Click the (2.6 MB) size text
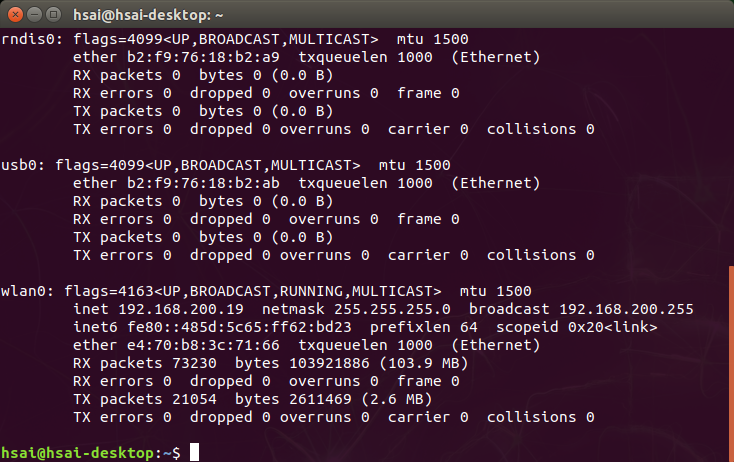This screenshot has width=734, height=462. 396,399
